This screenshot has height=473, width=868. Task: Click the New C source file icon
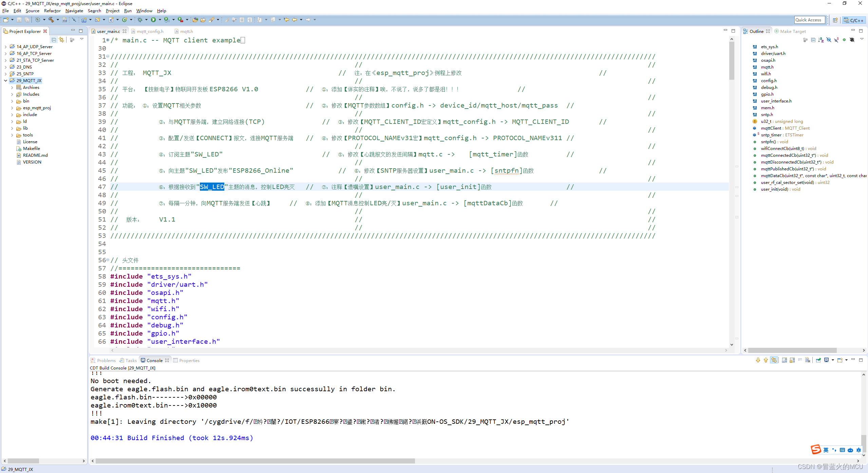111,20
